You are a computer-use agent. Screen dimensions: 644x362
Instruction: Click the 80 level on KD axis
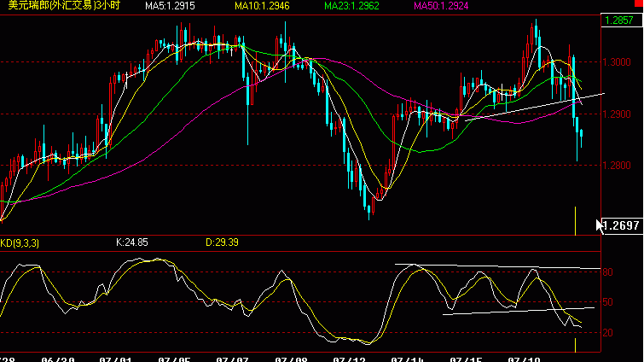tap(608, 272)
